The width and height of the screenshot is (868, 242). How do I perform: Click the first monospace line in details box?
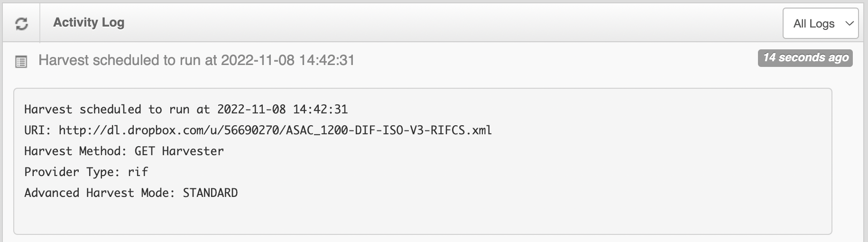[x=186, y=109]
